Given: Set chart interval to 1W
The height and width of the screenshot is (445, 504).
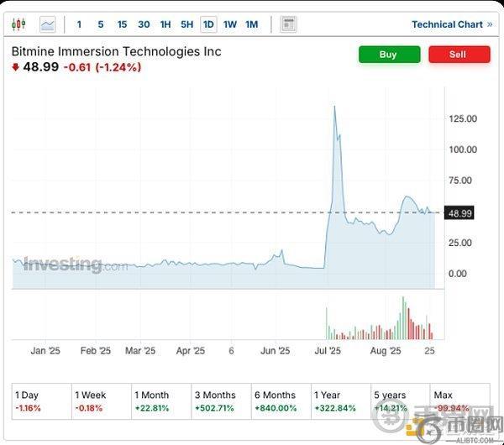Looking at the screenshot, I should (x=230, y=24).
